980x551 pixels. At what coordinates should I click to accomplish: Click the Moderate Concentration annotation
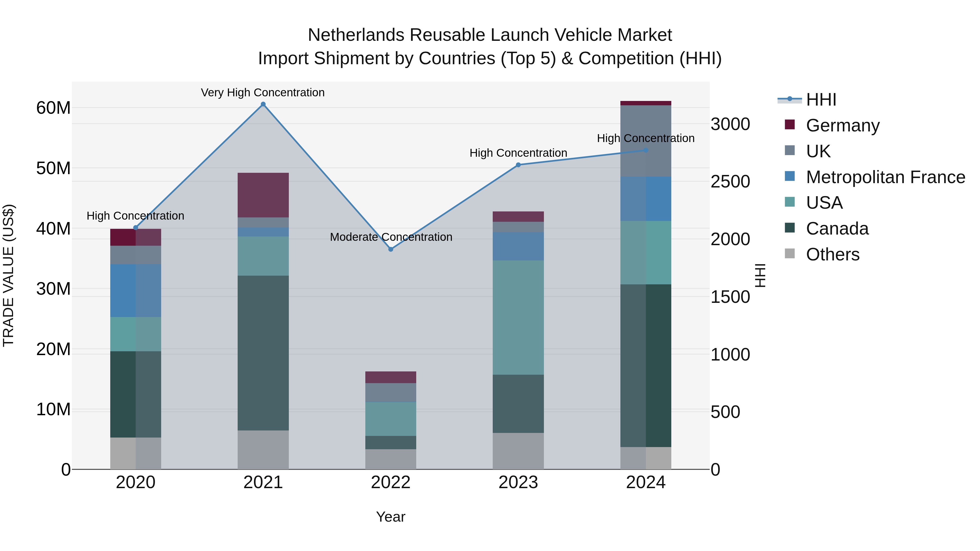[391, 237]
